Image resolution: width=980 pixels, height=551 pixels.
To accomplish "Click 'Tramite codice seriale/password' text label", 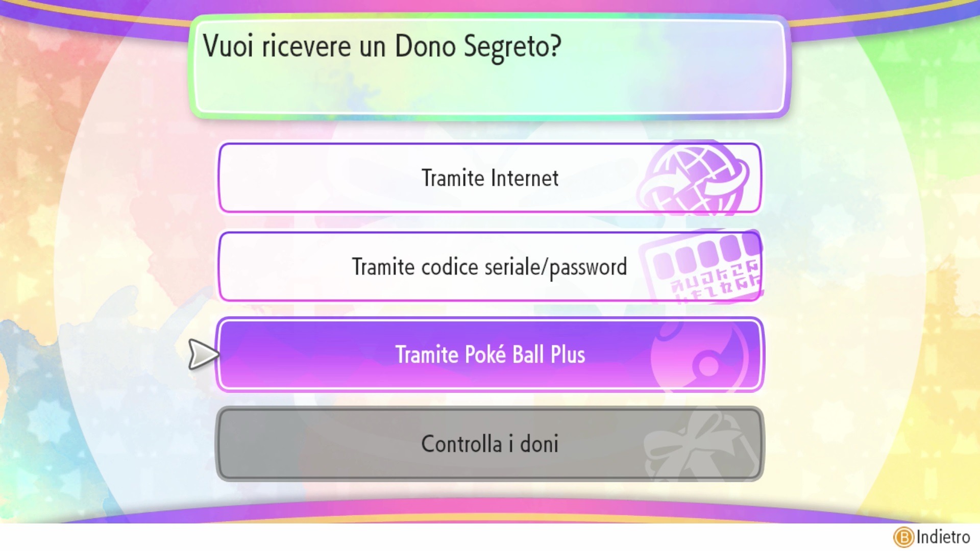I will 490,267.
